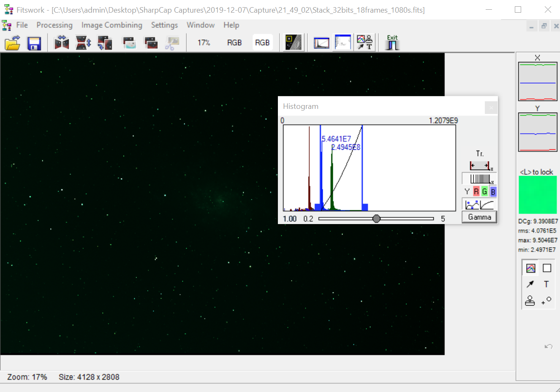
Task: Select the smooth gamma curve icon
Action: 487,205
